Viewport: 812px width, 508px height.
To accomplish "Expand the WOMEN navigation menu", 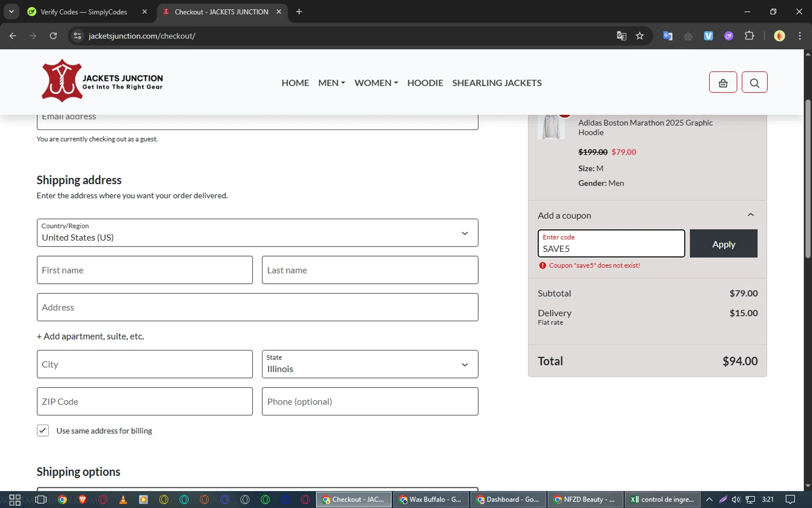I will point(376,83).
